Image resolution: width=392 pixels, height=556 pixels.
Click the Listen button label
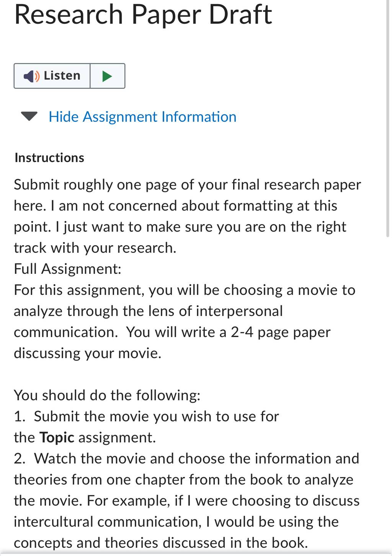[x=62, y=75]
